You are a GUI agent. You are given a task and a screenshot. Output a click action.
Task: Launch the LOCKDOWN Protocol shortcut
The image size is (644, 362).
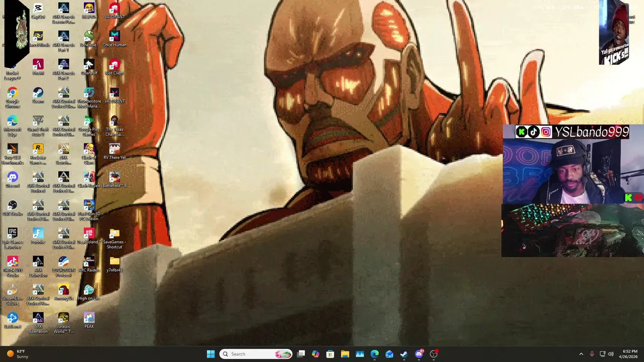tap(63, 266)
